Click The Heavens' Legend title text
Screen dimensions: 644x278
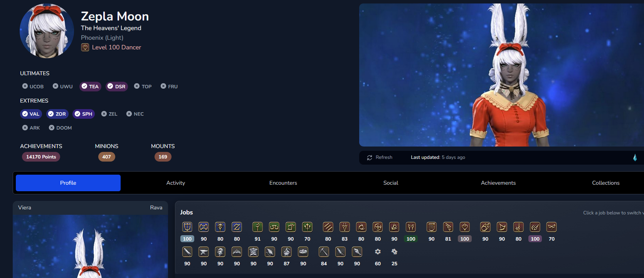[111, 28]
